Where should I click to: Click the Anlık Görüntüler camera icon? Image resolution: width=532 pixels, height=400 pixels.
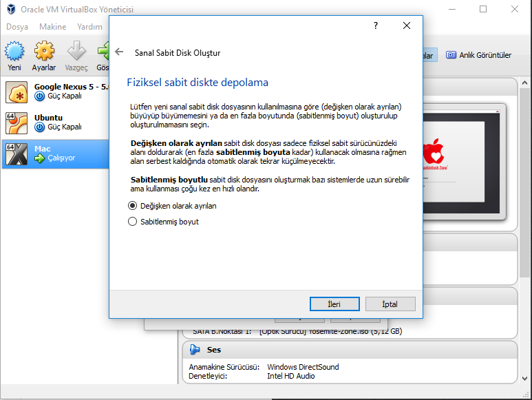pyautogui.click(x=451, y=55)
